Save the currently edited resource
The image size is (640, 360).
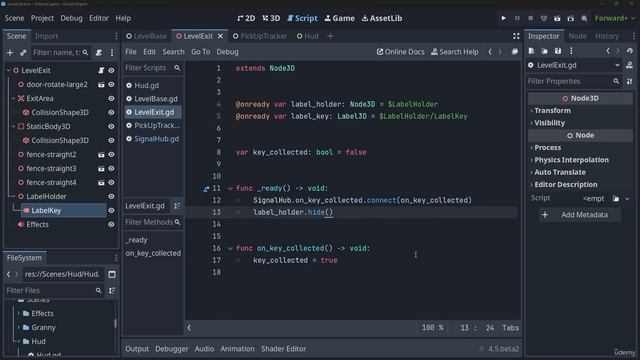click(558, 51)
